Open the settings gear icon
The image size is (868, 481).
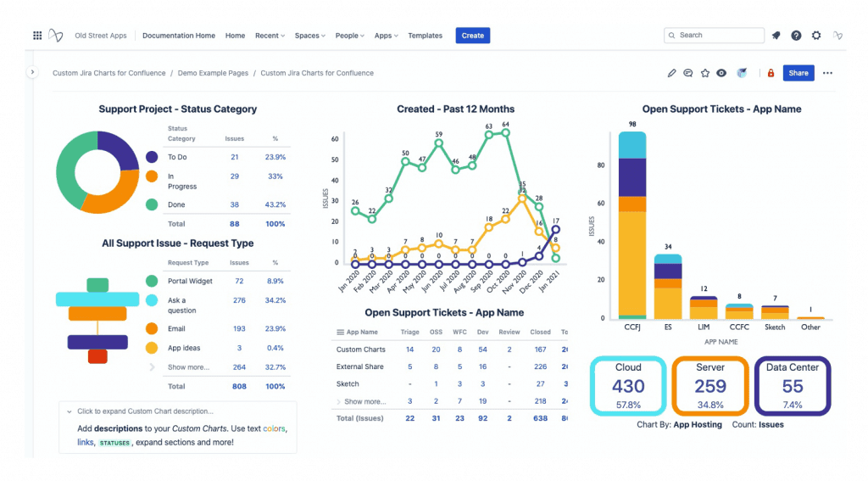pyautogui.click(x=816, y=36)
